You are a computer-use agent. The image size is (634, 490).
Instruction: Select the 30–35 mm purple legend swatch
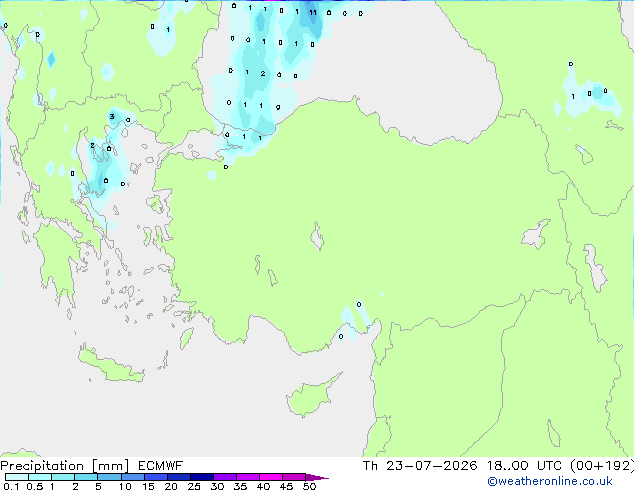pos(224,477)
